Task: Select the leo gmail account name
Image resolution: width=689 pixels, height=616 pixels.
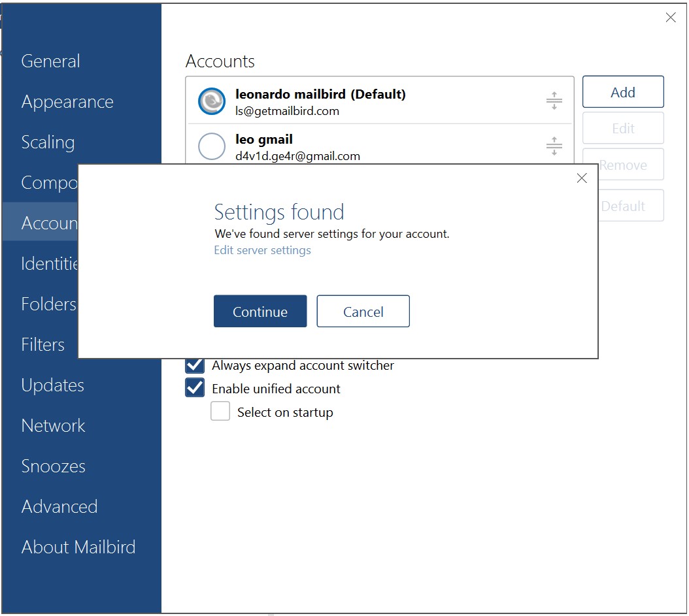Action: (263, 139)
